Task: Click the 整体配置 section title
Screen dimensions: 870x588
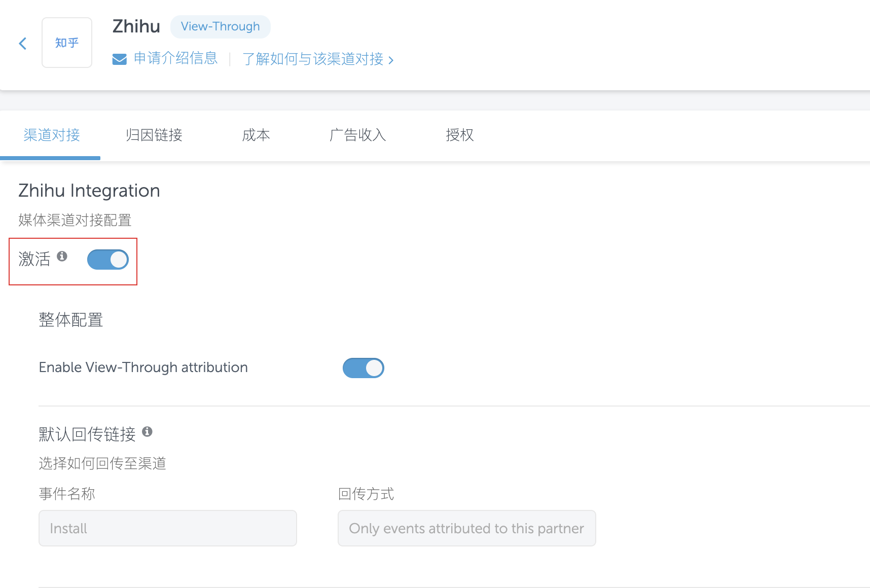Action: pos(71,320)
